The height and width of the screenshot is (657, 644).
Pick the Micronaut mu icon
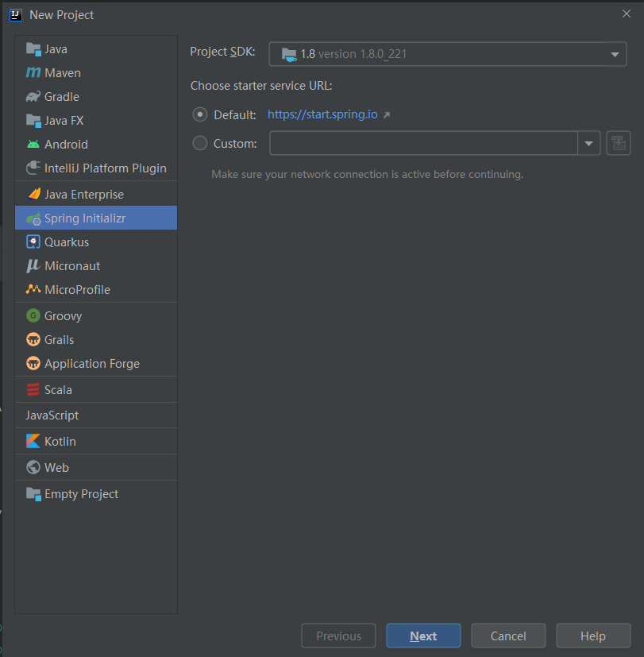click(x=33, y=265)
